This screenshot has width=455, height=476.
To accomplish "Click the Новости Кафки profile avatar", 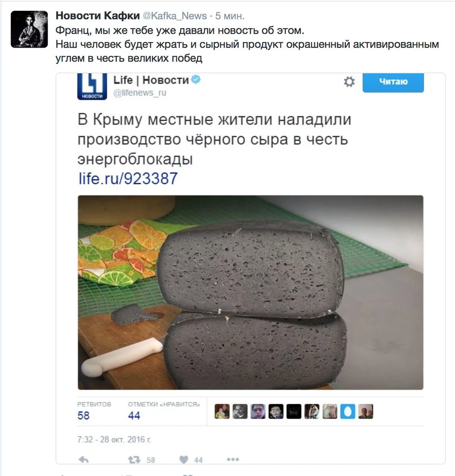I will click(29, 29).
